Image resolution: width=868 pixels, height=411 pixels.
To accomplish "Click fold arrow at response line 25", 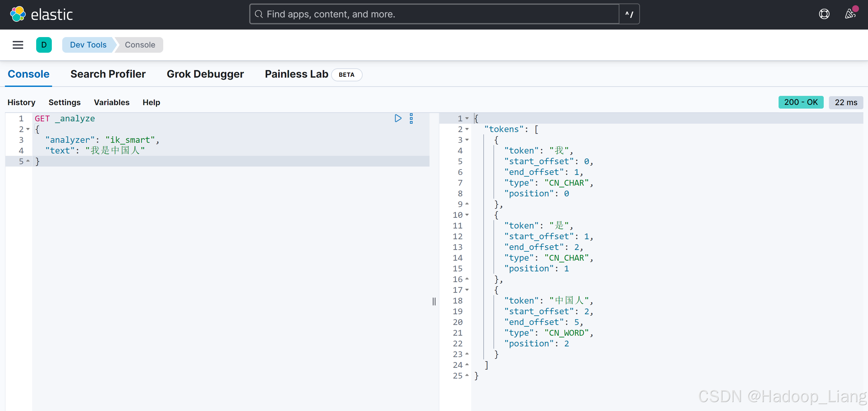I will click(467, 376).
